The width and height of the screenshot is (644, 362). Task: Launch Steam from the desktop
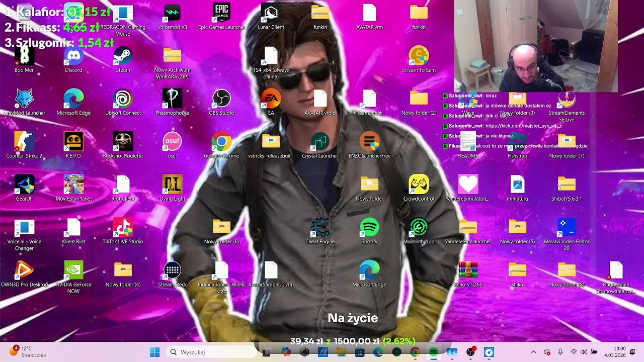pyautogui.click(x=123, y=60)
